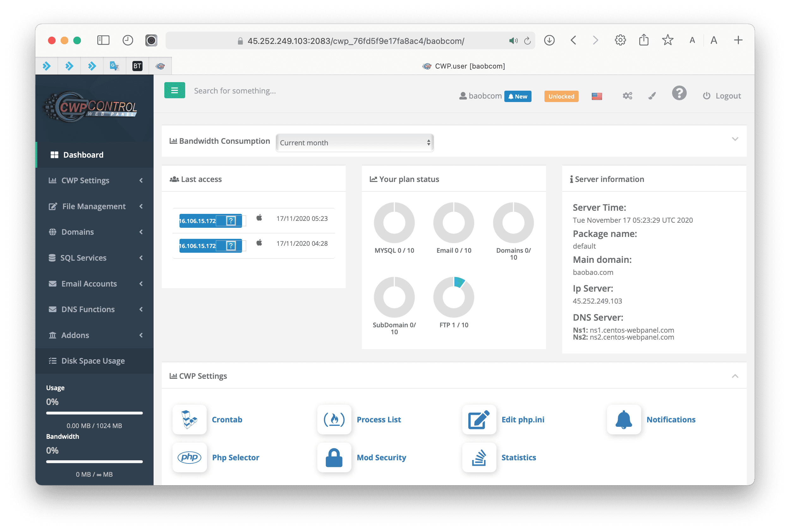Image resolution: width=790 pixels, height=532 pixels.
Task: Open Notifications bell icon
Action: 624,420
